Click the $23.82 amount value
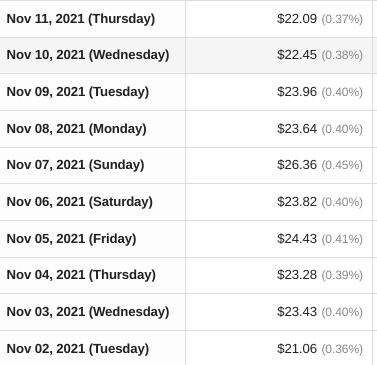This screenshot has width=377, height=365. click(297, 202)
